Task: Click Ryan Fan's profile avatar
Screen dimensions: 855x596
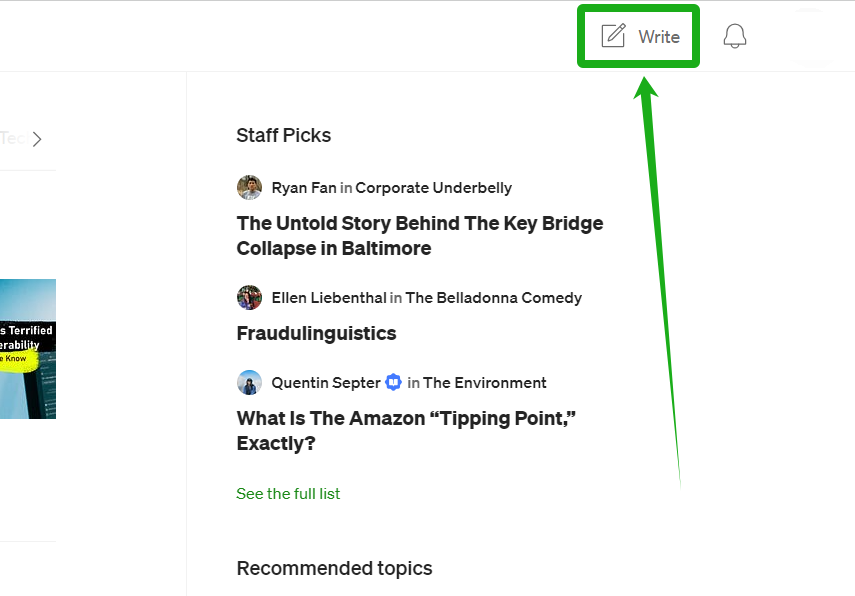Action: (x=249, y=188)
